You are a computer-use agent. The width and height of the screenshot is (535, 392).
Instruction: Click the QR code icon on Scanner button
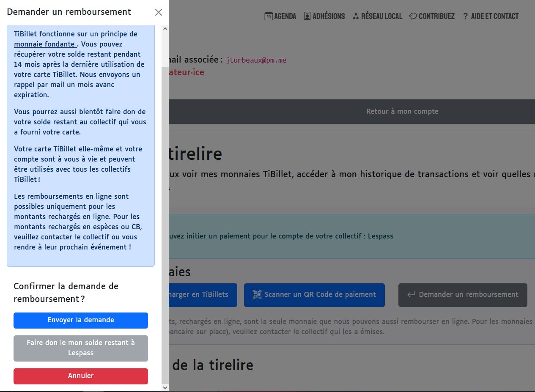coord(257,295)
